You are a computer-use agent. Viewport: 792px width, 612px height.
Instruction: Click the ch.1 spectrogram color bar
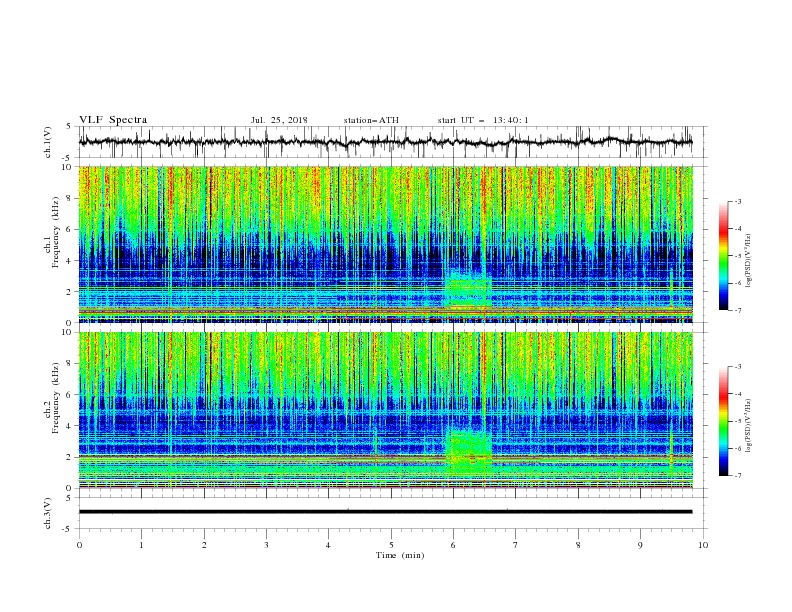tap(724, 256)
